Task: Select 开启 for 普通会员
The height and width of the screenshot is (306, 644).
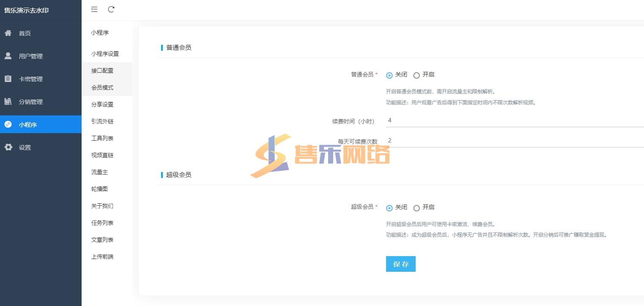Action: click(417, 75)
